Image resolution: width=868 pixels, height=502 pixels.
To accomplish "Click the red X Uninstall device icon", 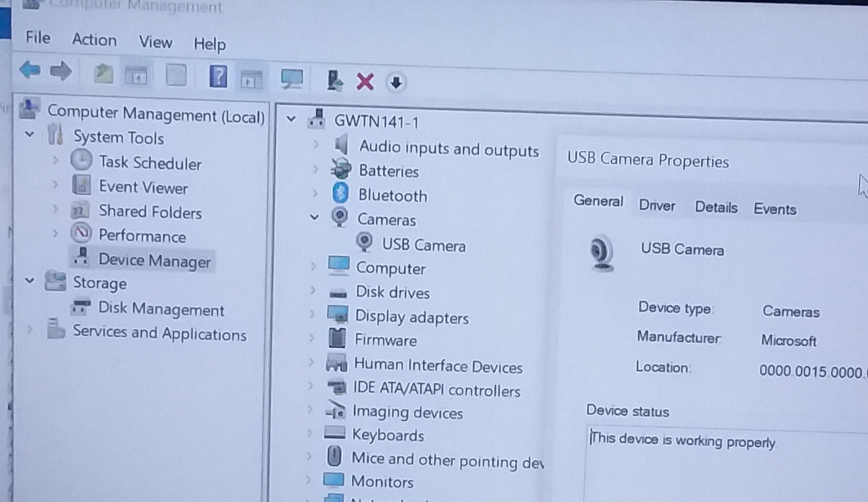I will [x=365, y=81].
